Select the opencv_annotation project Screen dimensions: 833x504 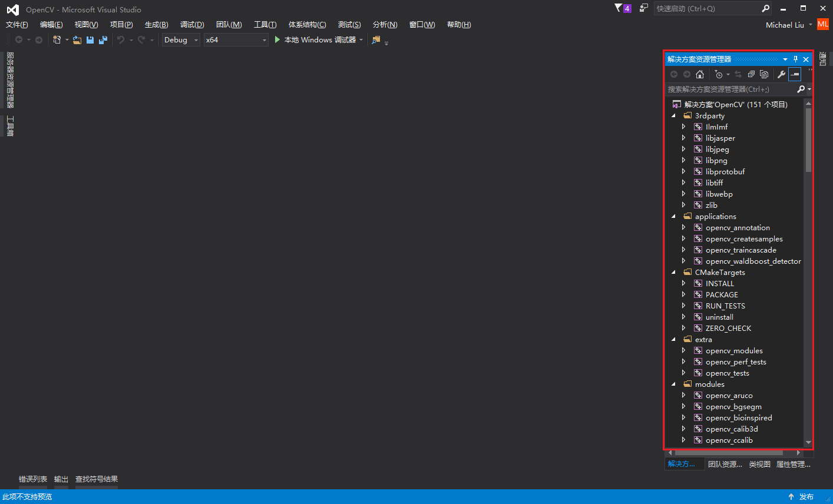(738, 228)
